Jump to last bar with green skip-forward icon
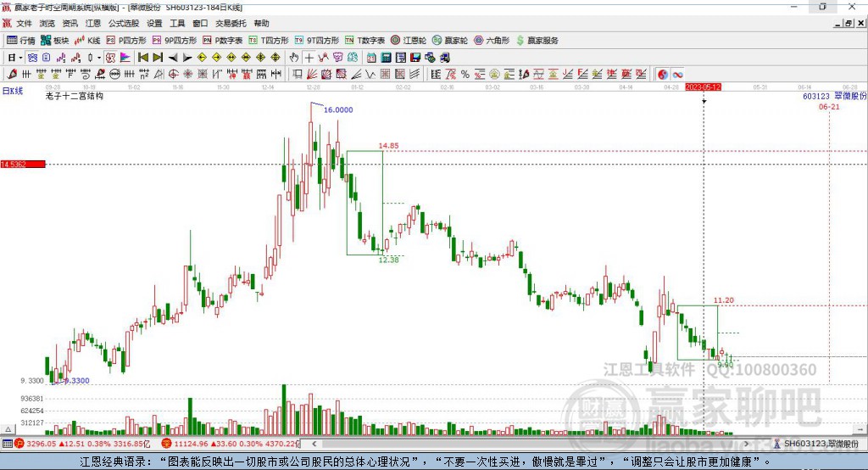The width and height of the screenshot is (868, 470). click(158, 58)
